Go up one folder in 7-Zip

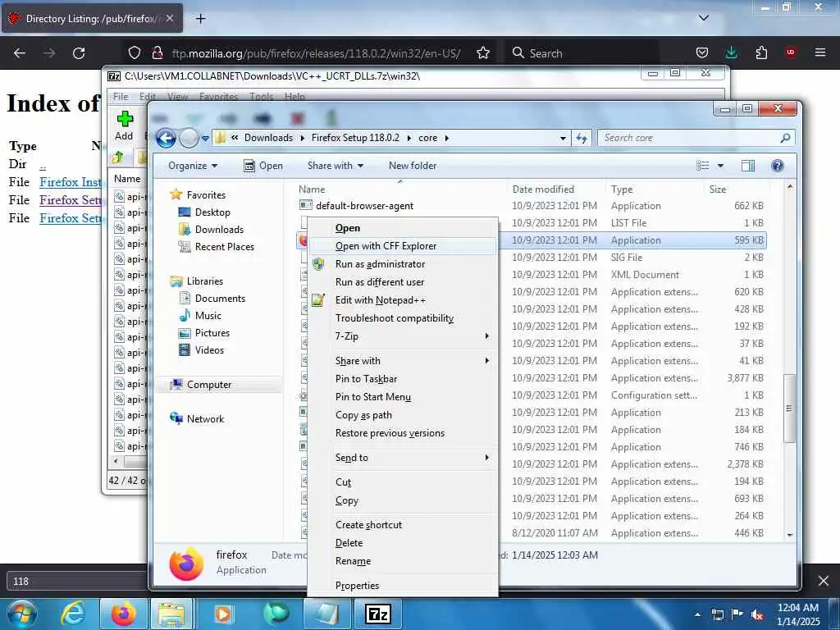pos(118,157)
